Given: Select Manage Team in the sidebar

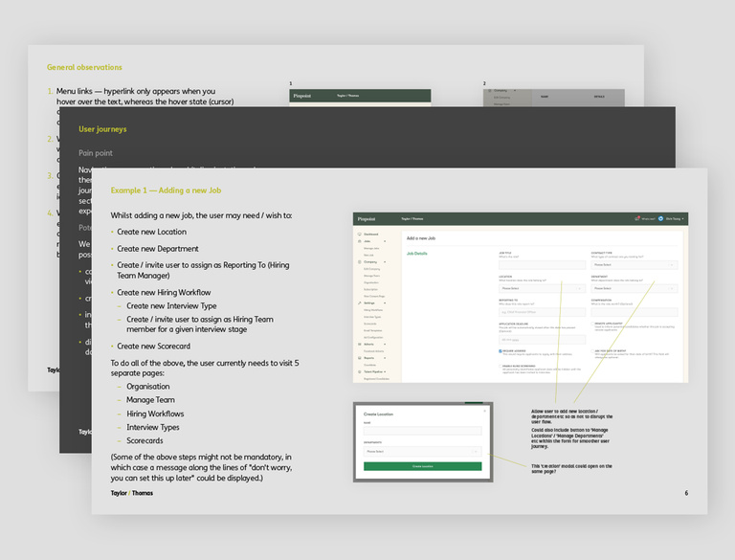Looking at the screenshot, I should tap(371, 276).
